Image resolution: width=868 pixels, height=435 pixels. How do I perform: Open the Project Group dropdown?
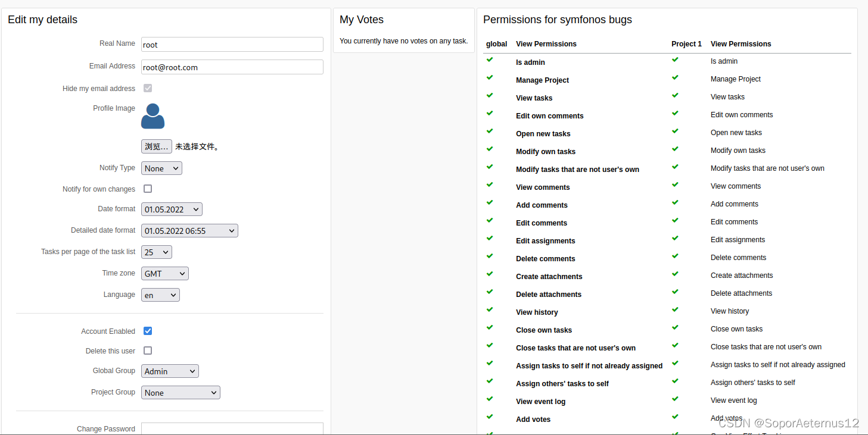pos(181,393)
